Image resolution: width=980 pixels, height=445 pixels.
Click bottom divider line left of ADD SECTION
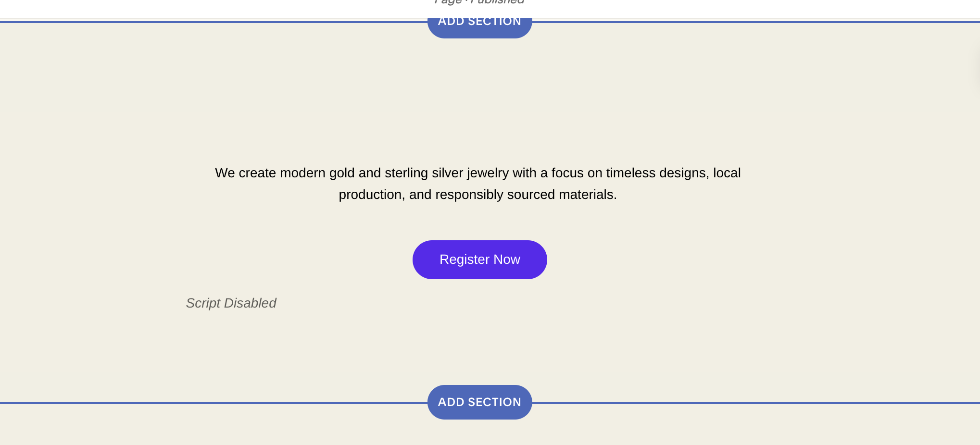[x=212, y=403]
